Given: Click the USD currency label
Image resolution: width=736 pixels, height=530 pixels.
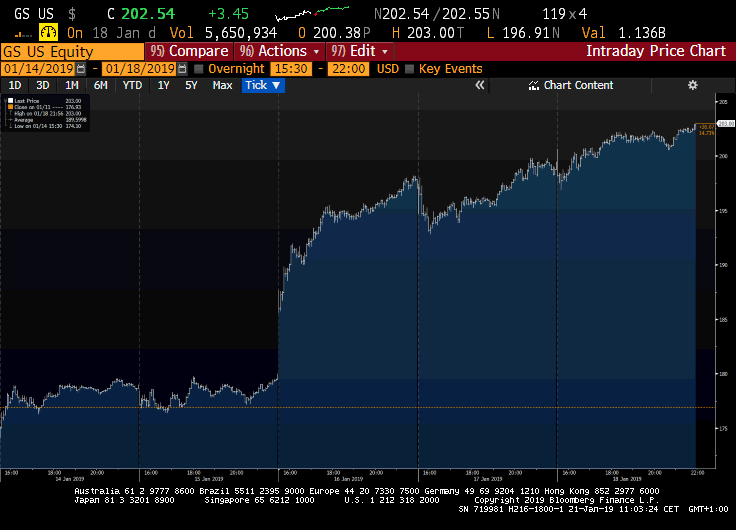Looking at the screenshot, I should click(387, 69).
